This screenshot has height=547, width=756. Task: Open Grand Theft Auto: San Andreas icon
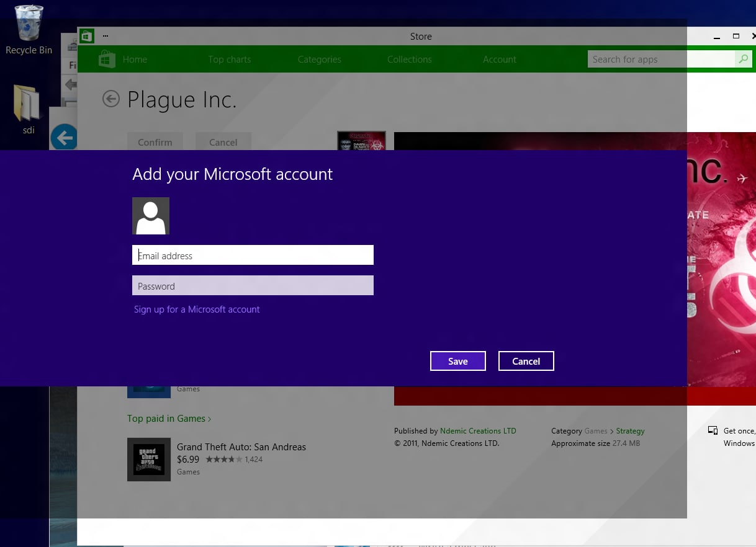pos(149,460)
